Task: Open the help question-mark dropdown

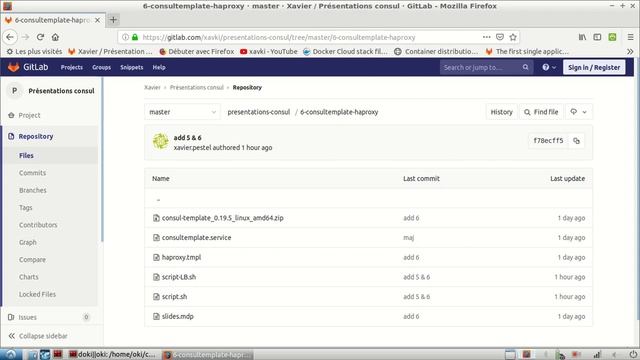Action: point(549,67)
